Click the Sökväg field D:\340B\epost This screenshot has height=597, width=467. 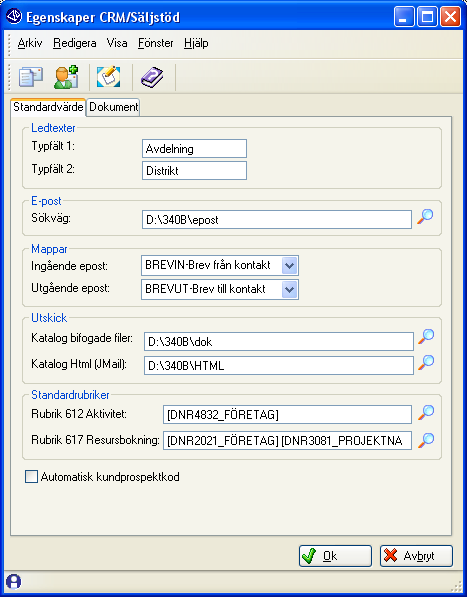[x=277, y=220]
